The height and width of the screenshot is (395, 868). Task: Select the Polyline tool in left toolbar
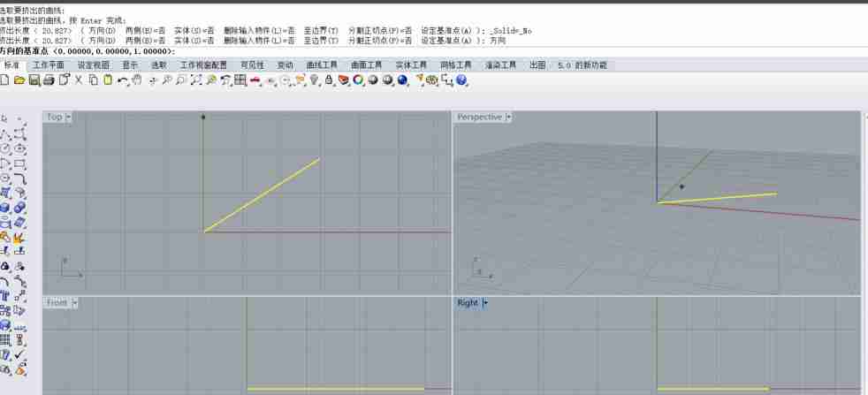tap(5, 133)
